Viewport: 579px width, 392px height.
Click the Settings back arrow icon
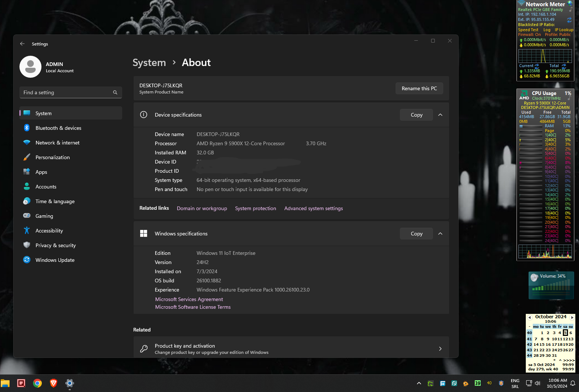[x=22, y=44]
